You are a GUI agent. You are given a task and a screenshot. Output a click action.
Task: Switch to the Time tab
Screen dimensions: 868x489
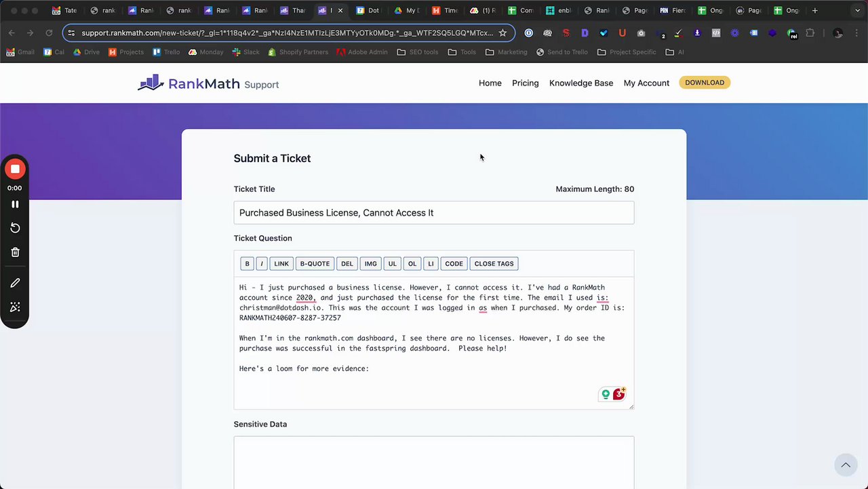point(444,10)
